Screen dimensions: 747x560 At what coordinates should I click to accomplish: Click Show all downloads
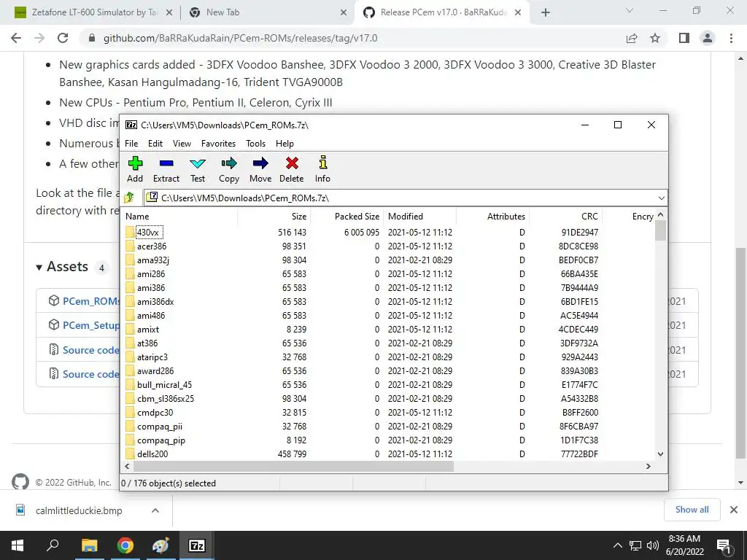[692, 510]
